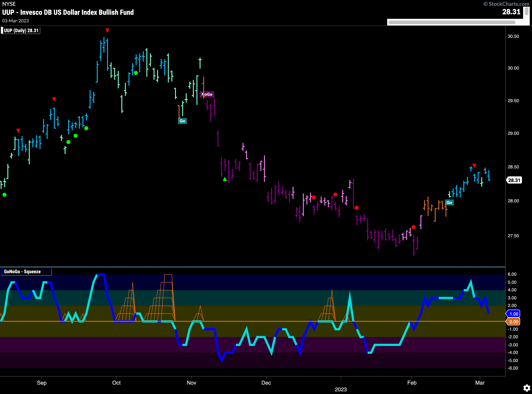Click the red down-triangle near the September peak
Screen dimensions: 532x394
(x=107, y=31)
